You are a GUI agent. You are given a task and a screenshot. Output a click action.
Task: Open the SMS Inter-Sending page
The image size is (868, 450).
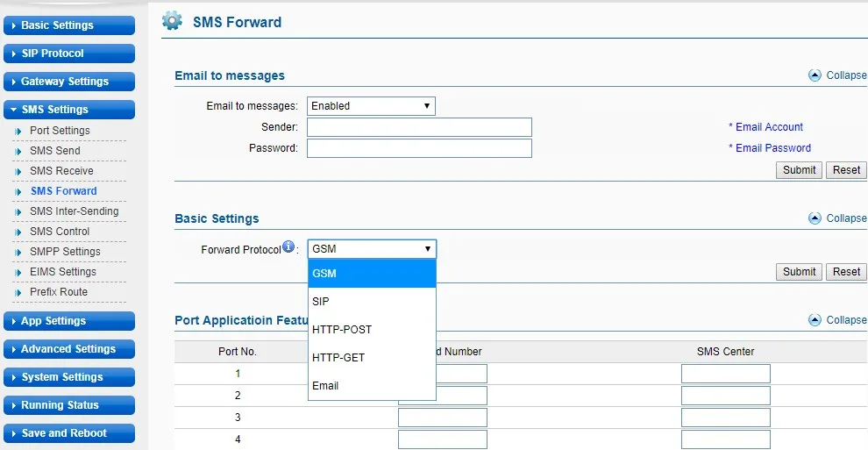click(x=74, y=211)
